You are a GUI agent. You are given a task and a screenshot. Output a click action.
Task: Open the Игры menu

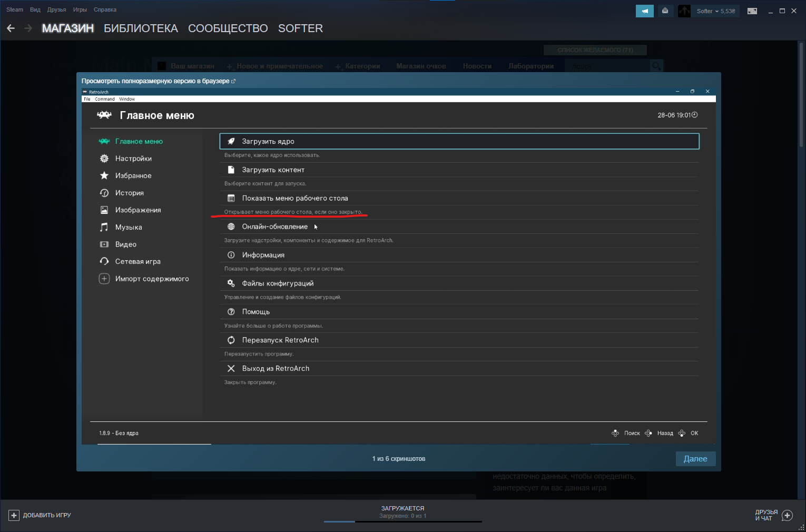(80, 9)
